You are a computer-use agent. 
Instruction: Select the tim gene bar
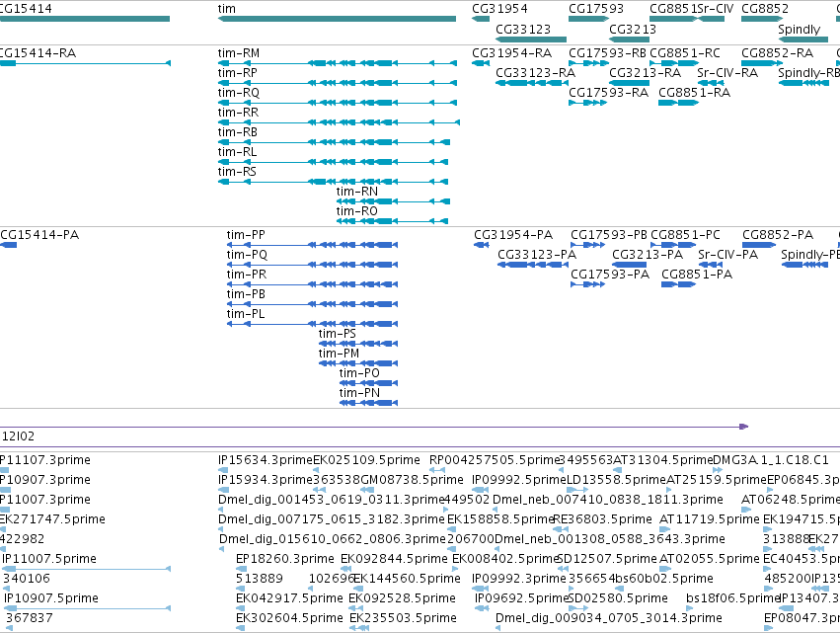tap(337, 19)
